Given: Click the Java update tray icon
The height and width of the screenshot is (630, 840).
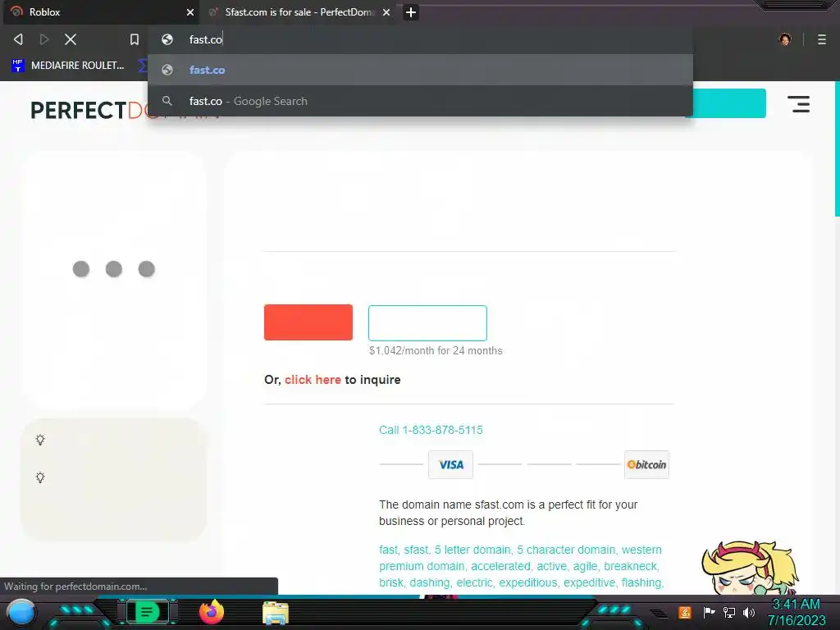Looking at the screenshot, I should pos(684,612).
